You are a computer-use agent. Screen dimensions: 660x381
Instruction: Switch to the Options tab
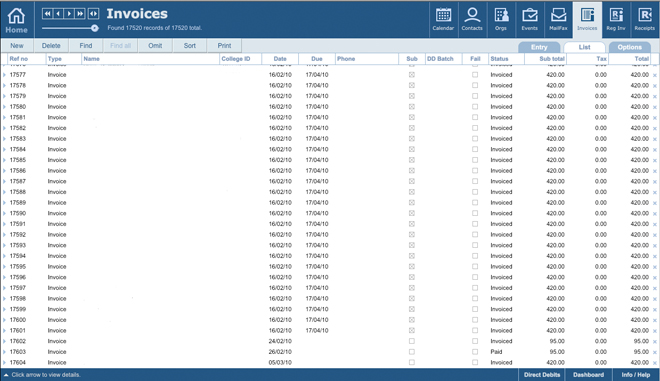tap(630, 47)
